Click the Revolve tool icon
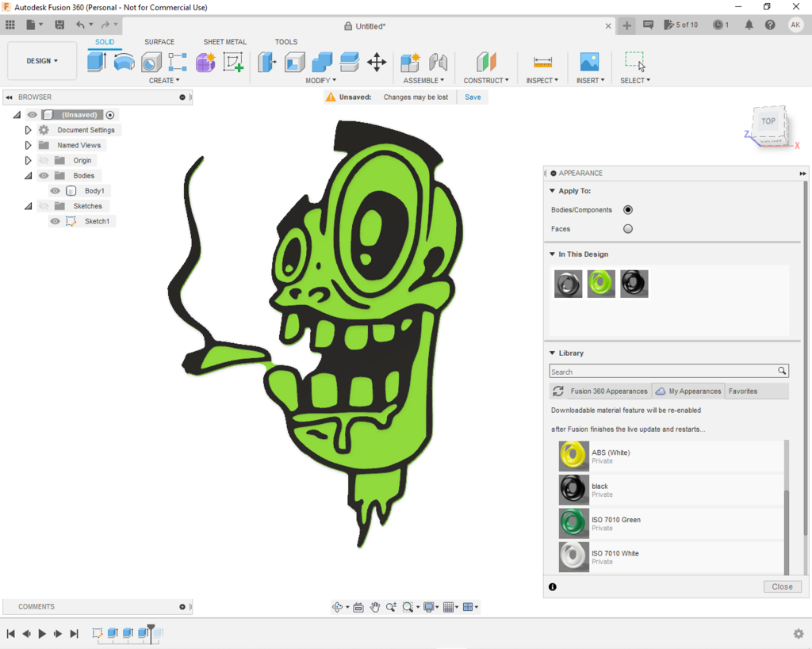Viewport: 812px width, 649px height. pos(124,62)
